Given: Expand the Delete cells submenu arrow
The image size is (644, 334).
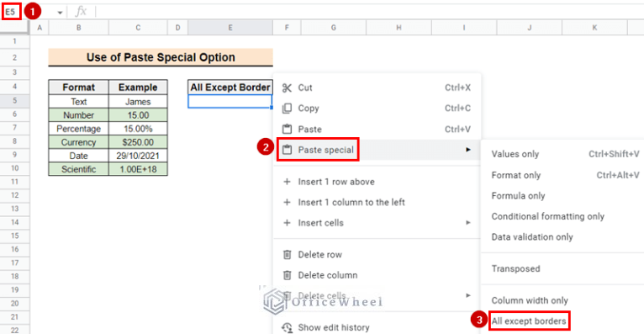Looking at the screenshot, I should [x=467, y=295].
